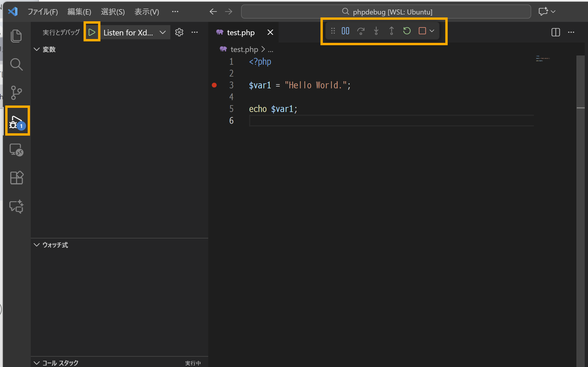Open the Remote Explorer icon

pos(16,150)
